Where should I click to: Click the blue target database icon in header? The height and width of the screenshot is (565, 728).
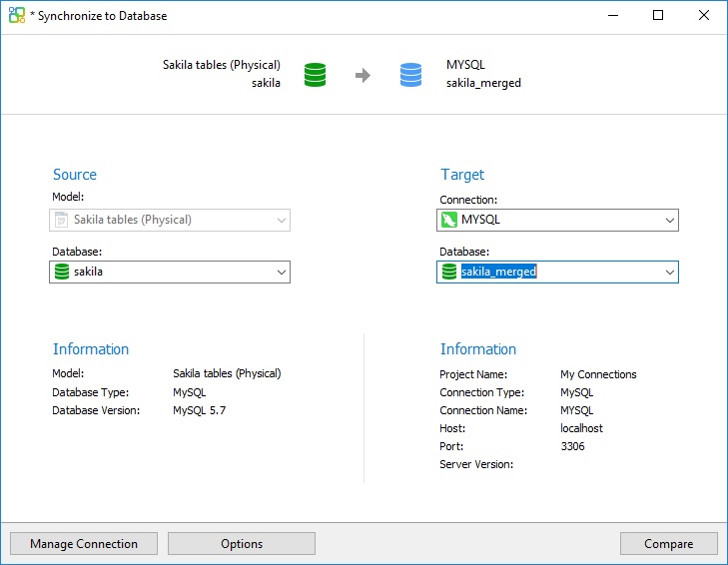pos(410,75)
